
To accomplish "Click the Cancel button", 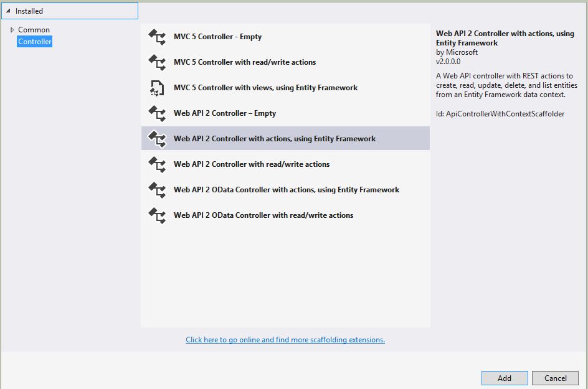I will tap(556, 378).
